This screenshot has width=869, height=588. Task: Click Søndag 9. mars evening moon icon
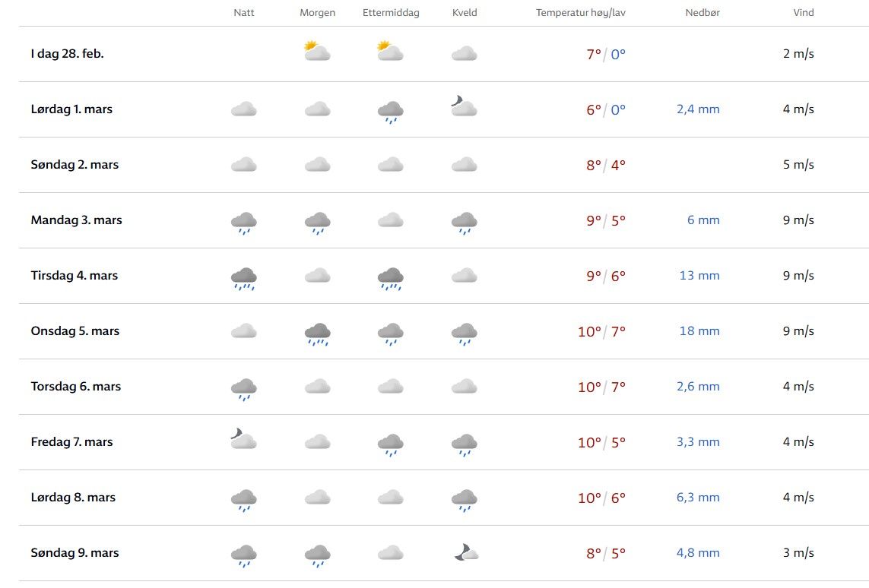465,552
